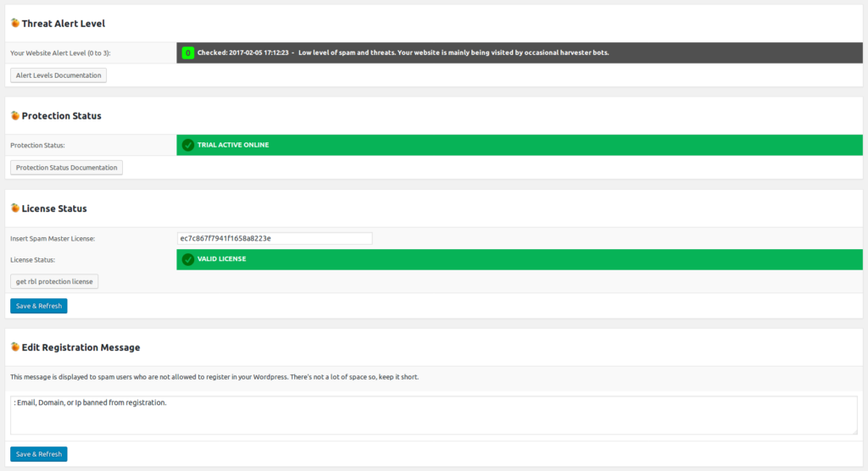Click the icon beside Edit Registration Message heading
The width and height of the screenshot is (868, 471).
click(15, 347)
